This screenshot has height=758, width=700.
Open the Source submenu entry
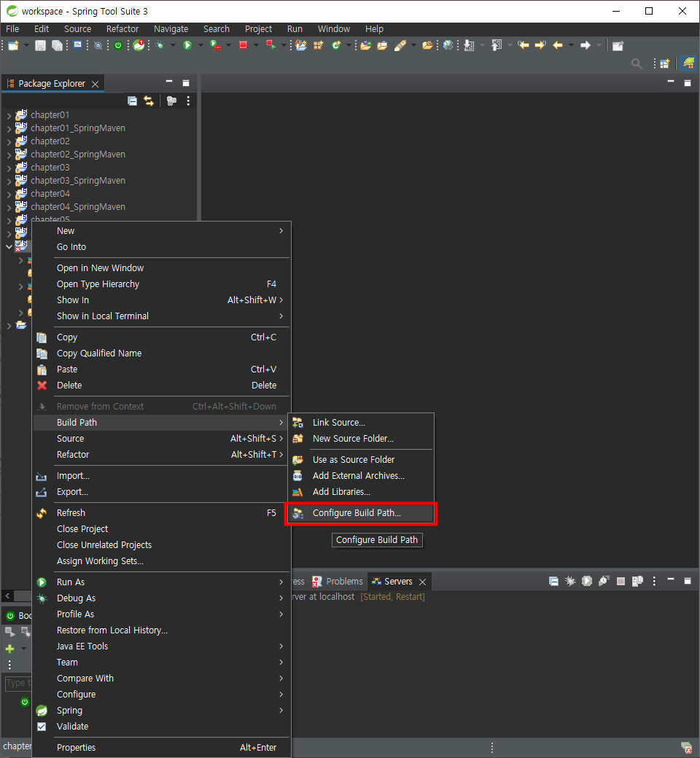pos(162,439)
